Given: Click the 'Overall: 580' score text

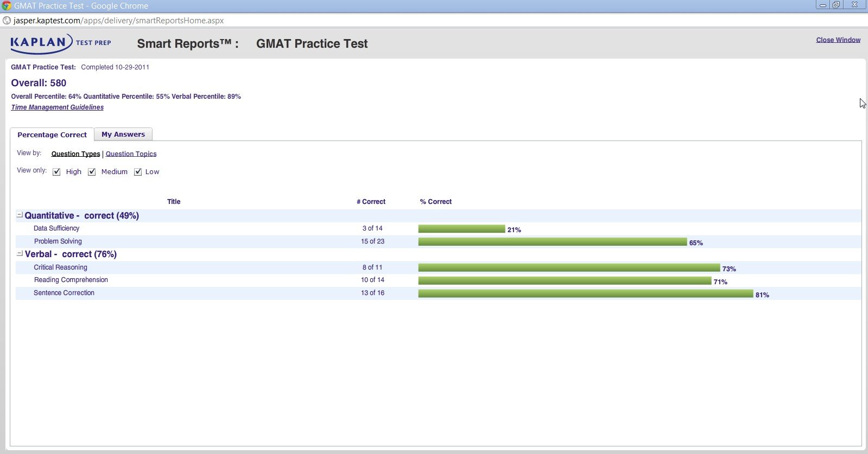Looking at the screenshot, I should (39, 83).
